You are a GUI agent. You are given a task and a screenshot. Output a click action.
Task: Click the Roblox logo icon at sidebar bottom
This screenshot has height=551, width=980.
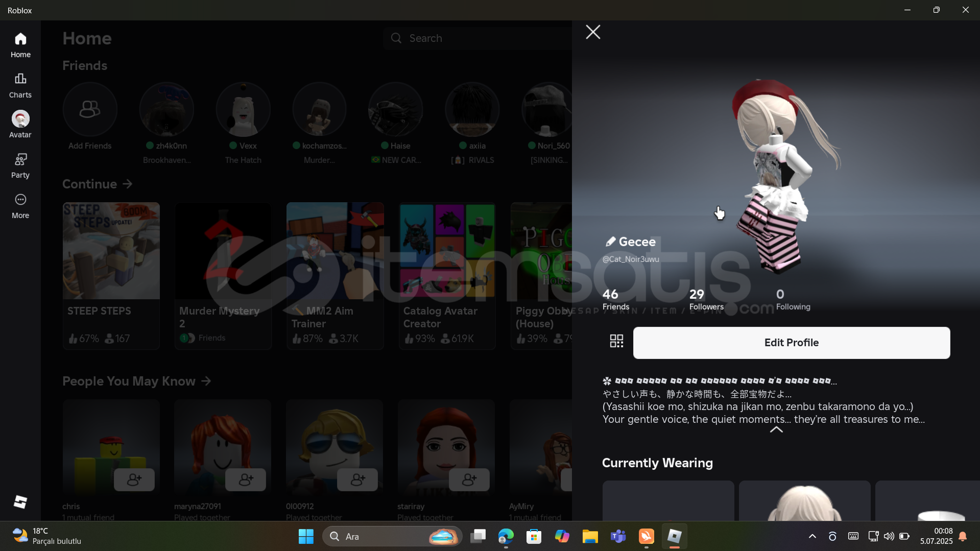click(20, 502)
